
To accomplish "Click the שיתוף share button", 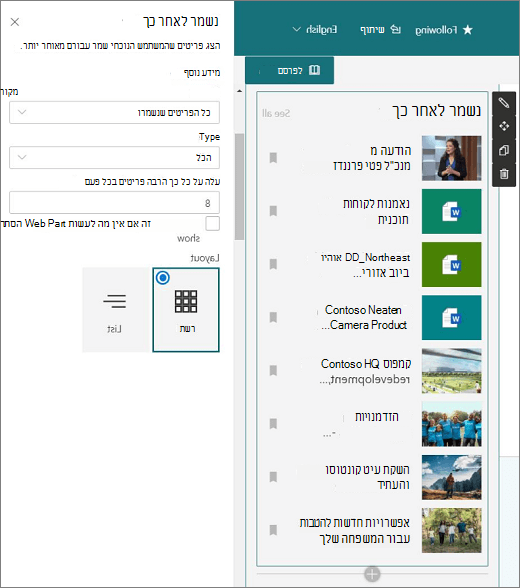I will pyautogui.click(x=380, y=30).
